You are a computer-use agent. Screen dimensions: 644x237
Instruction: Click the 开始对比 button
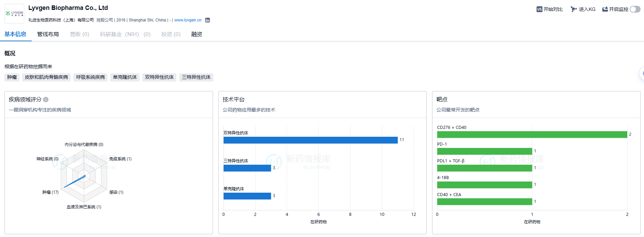pyautogui.click(x=553, y=9)
